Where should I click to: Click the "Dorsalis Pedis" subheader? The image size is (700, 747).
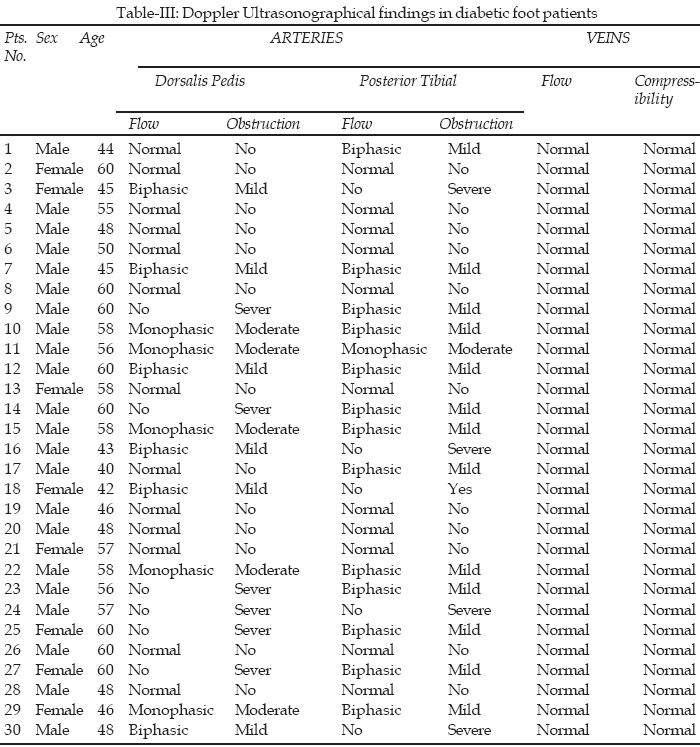(199, 81)
